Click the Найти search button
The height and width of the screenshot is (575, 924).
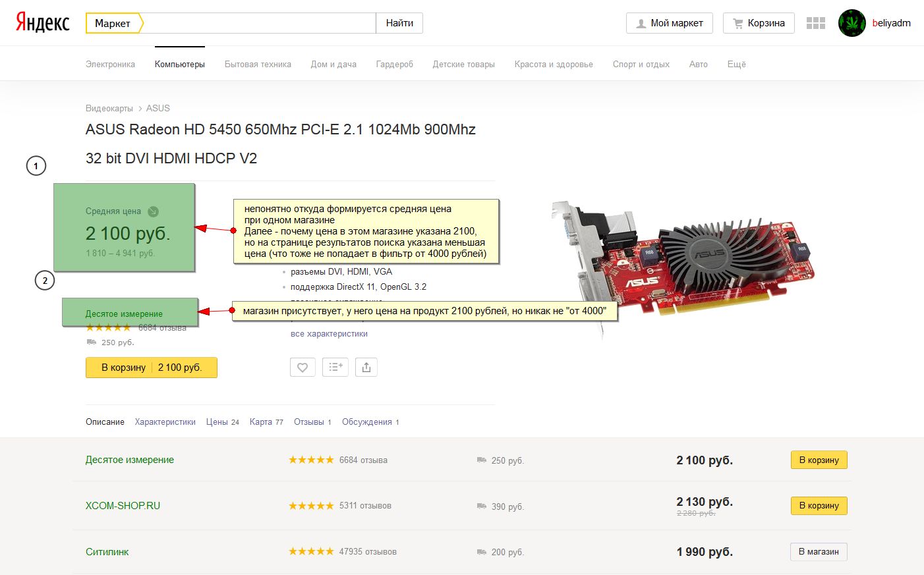399,23
